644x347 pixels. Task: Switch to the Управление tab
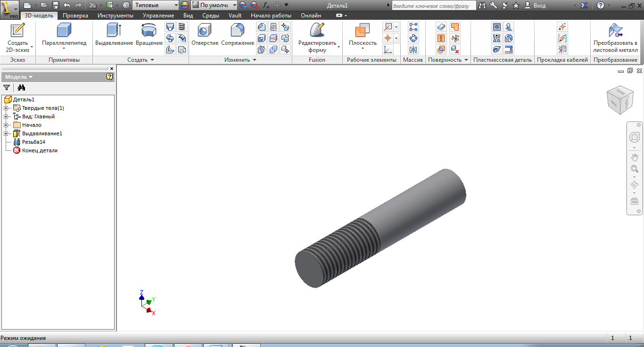click(158, 16)
